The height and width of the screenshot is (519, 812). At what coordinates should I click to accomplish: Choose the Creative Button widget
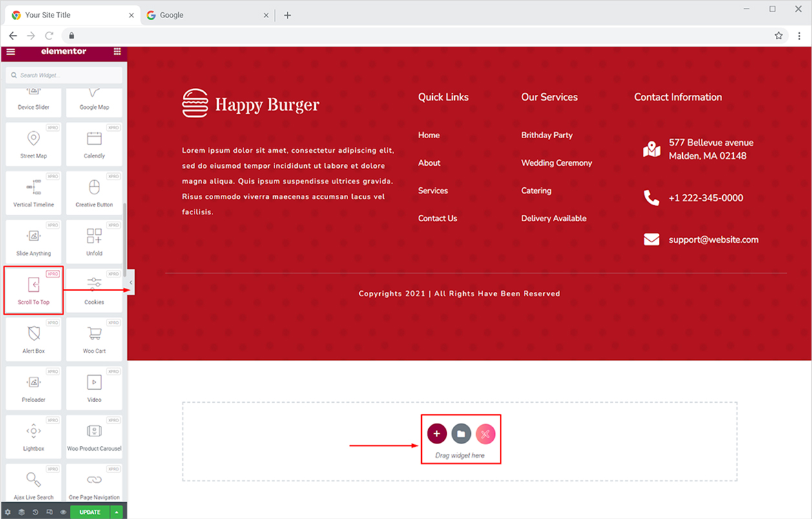[x=94, y=192]
